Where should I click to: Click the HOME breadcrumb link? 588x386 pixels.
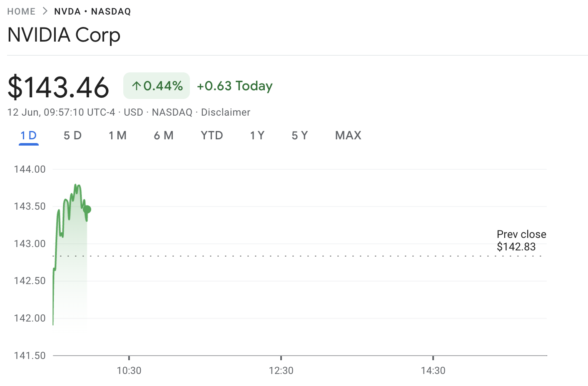tap(21, 12)
